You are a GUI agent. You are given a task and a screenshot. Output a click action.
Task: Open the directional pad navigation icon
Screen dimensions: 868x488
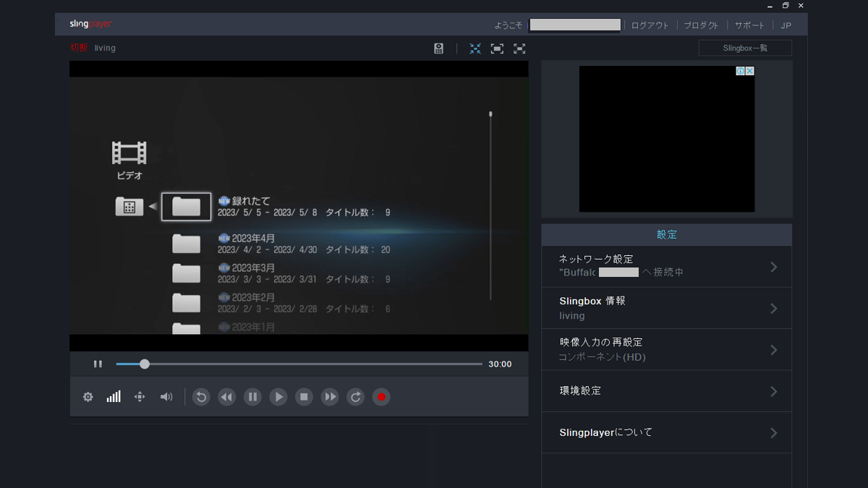coord(140,397)
